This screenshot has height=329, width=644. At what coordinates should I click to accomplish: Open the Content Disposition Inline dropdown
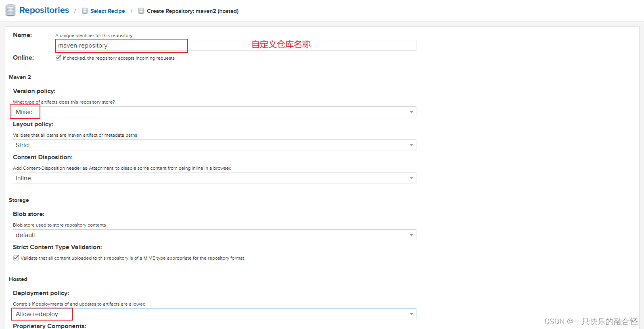click(x=214, y=178)
